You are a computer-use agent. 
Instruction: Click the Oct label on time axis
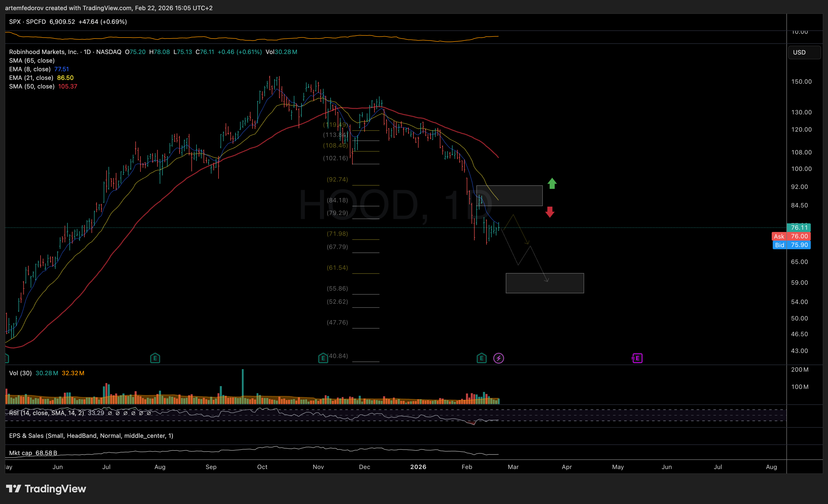262,467
